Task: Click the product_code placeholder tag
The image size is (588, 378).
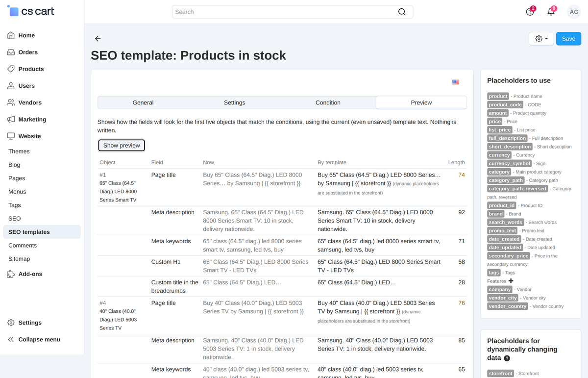Action: (506, 104)
